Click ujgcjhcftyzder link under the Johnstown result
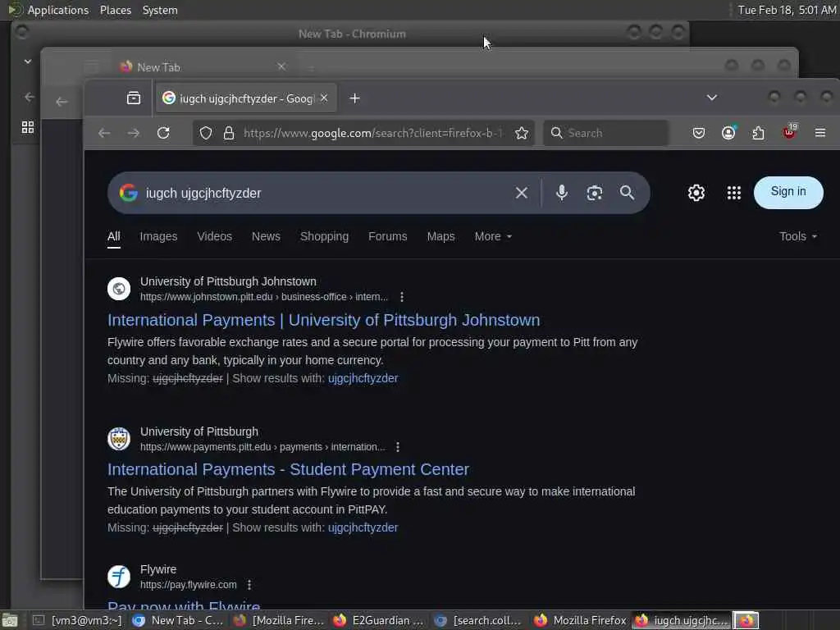Screen dimensions: 840x630 pyautogui.click(x=363, y=378)
